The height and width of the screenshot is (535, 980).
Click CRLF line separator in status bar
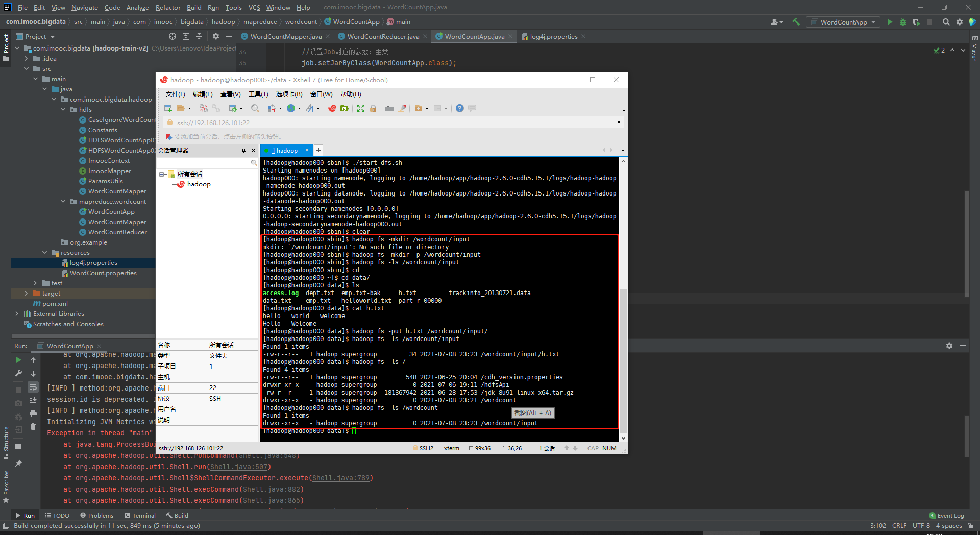pos(899,526)
